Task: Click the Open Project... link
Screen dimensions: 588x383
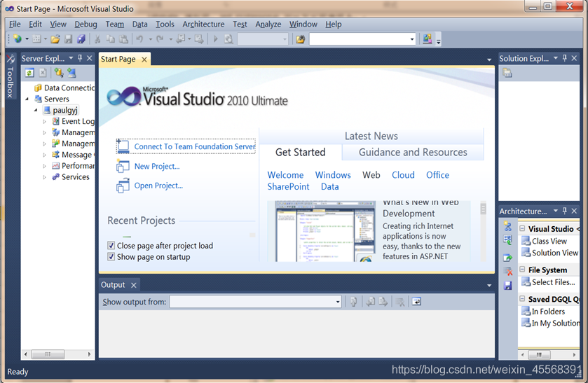Action: tap(158, 186)
